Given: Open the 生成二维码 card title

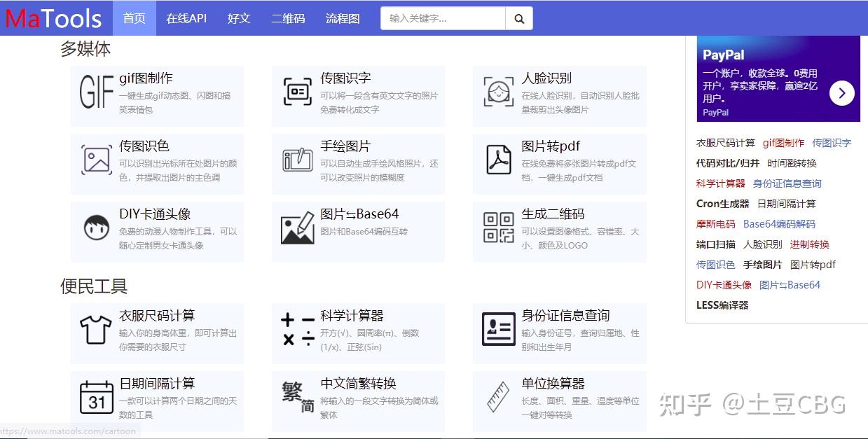Looking at the screenshot, I should [x=553, y=214].
